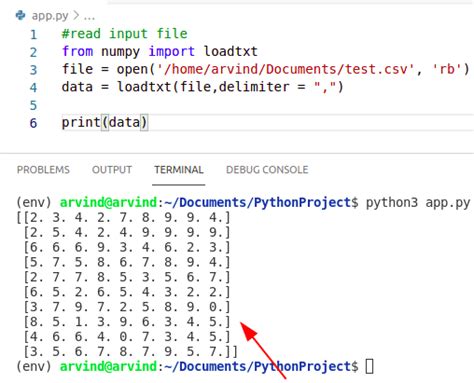Select app.py in the breadcrumb path

click(50, 15)
